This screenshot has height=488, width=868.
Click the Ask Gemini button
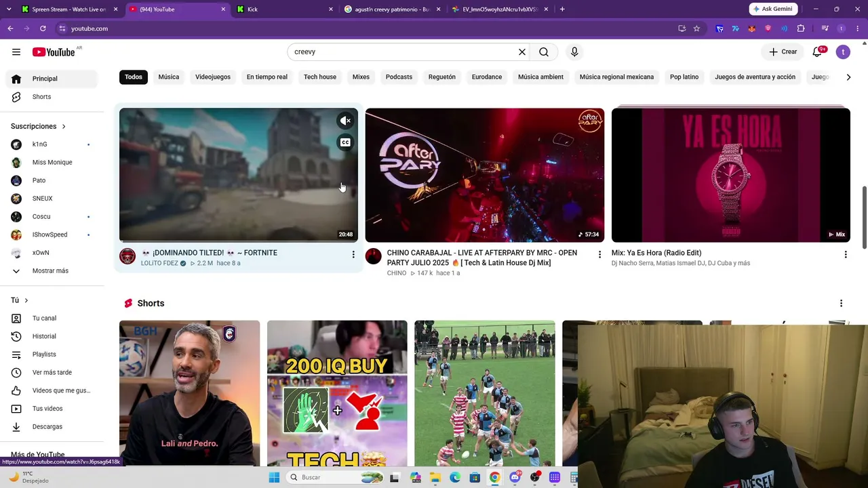point(772,9)
